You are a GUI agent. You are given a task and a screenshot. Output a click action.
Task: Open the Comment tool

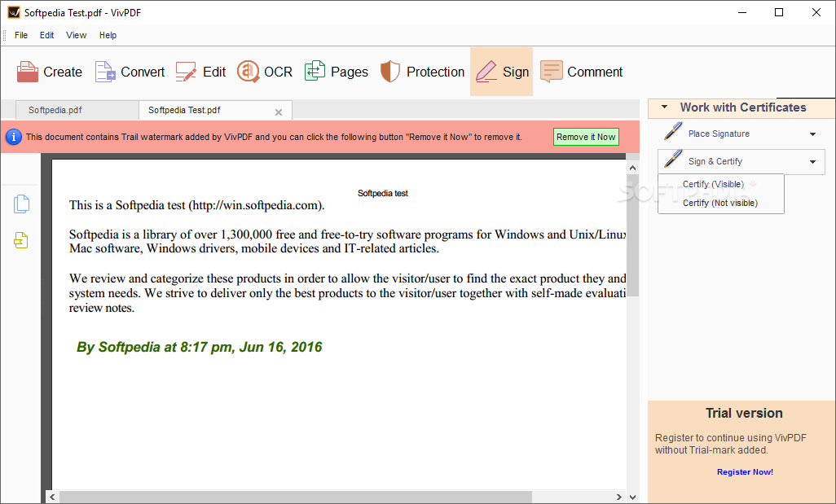coord(581,72)
